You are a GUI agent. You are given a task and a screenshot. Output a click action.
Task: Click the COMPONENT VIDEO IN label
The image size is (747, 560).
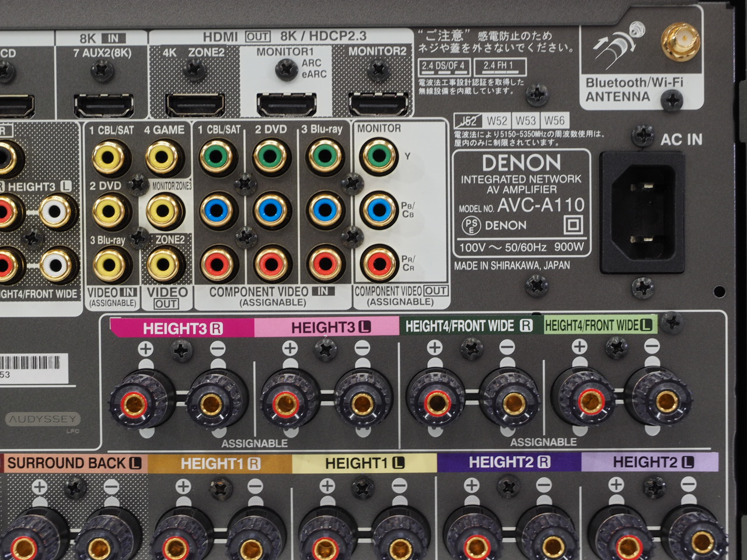pos(273,292)
